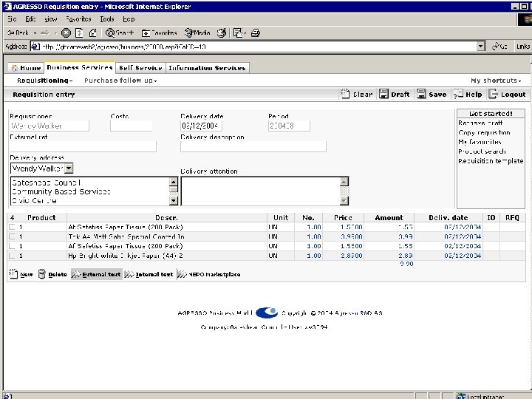The width and height of the screenshot is (532, 399).
Task: Open Internal text for line
Action: tap(149, 274)
